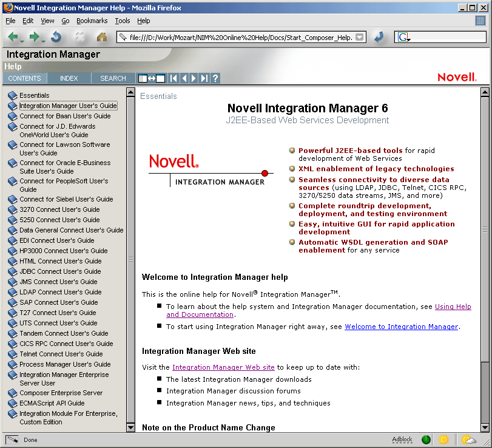Open the Edit menu
Viewport: 492px width, 448px height.
[x=28, y=21]
